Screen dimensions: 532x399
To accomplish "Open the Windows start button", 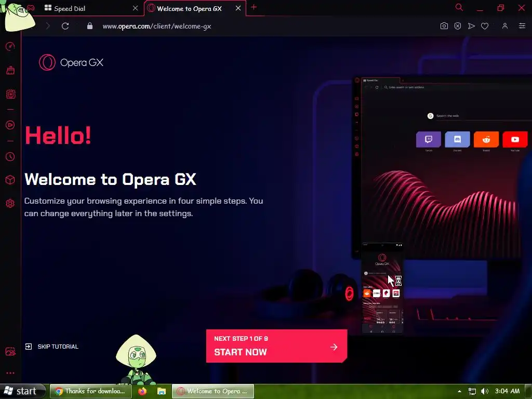I will coord(22,391).
